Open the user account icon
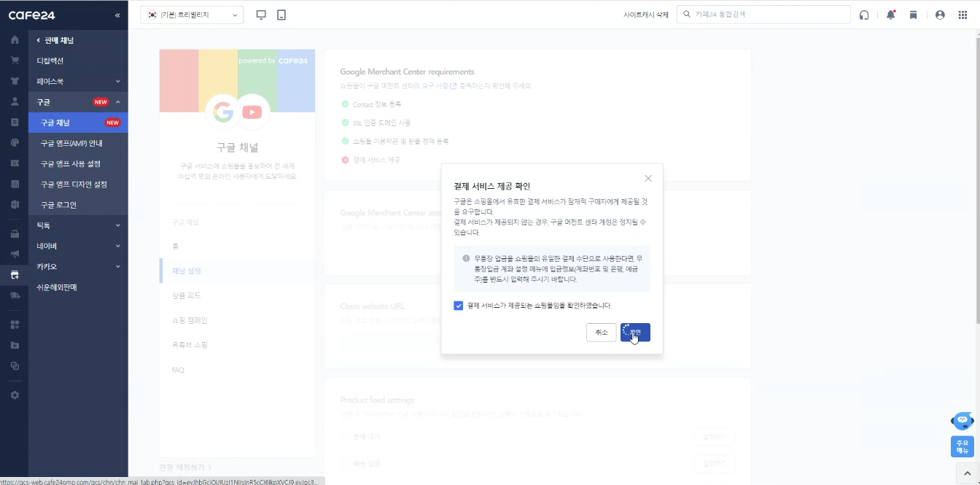Image resolution: width=980 pixels, height=485 pixels. point(939,15)
